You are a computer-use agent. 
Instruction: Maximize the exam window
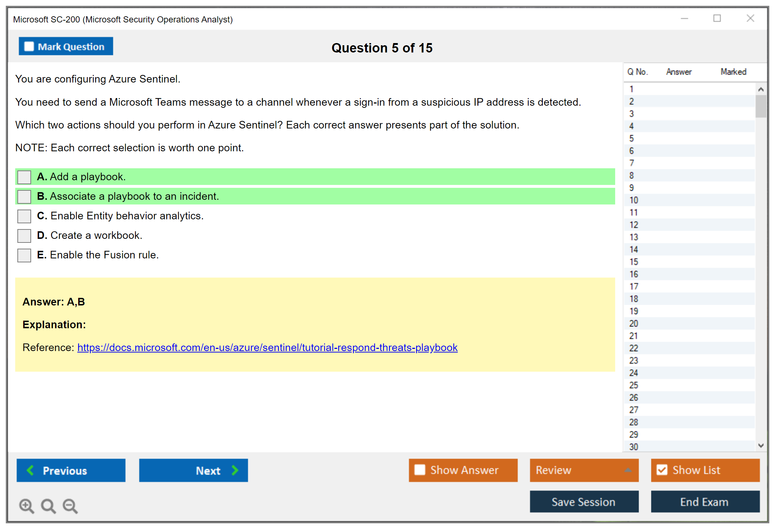coord(717,18)
